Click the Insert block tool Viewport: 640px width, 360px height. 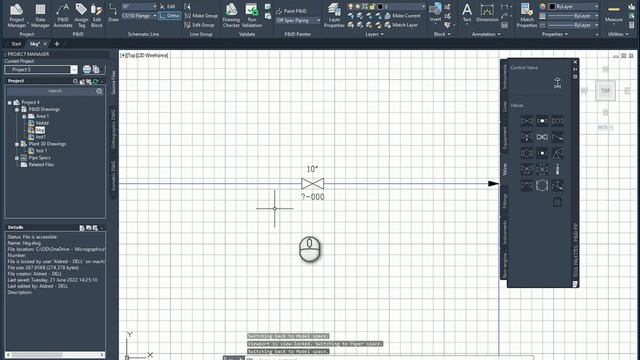(435, 13)
